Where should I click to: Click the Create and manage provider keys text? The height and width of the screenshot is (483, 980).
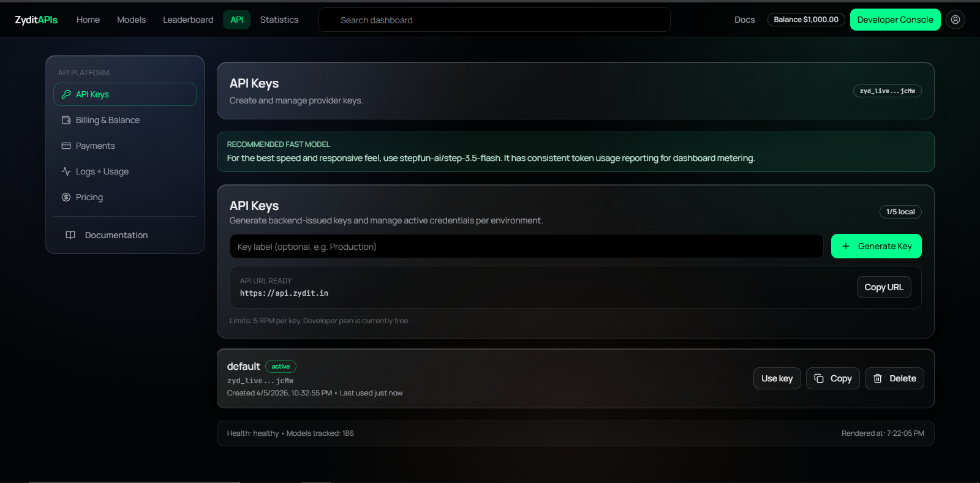pyautogui.click(x=296, y=100)
